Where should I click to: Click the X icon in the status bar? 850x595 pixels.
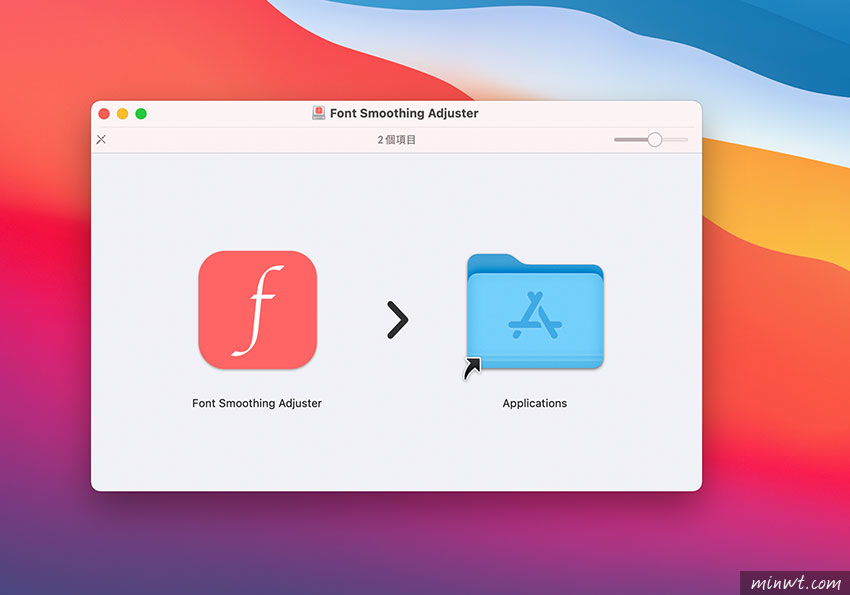tap(101, 139)
